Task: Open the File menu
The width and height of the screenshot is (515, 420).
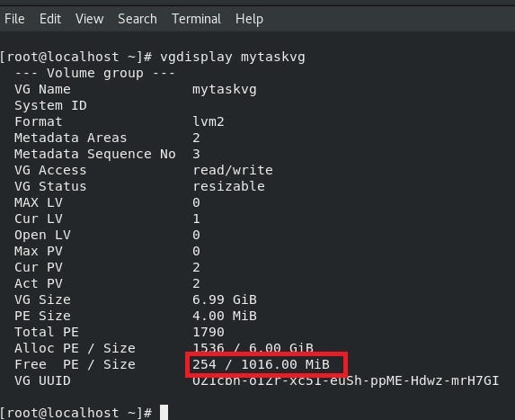Action: 14,19
